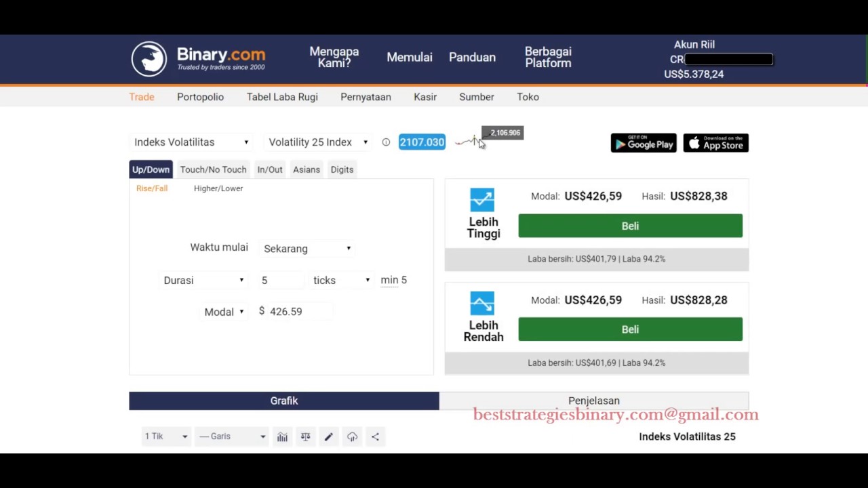The height and width of the screenshot is (488, 868).
Task: Open the Garis chart type dropdown
Action: [x=232, y=436]
